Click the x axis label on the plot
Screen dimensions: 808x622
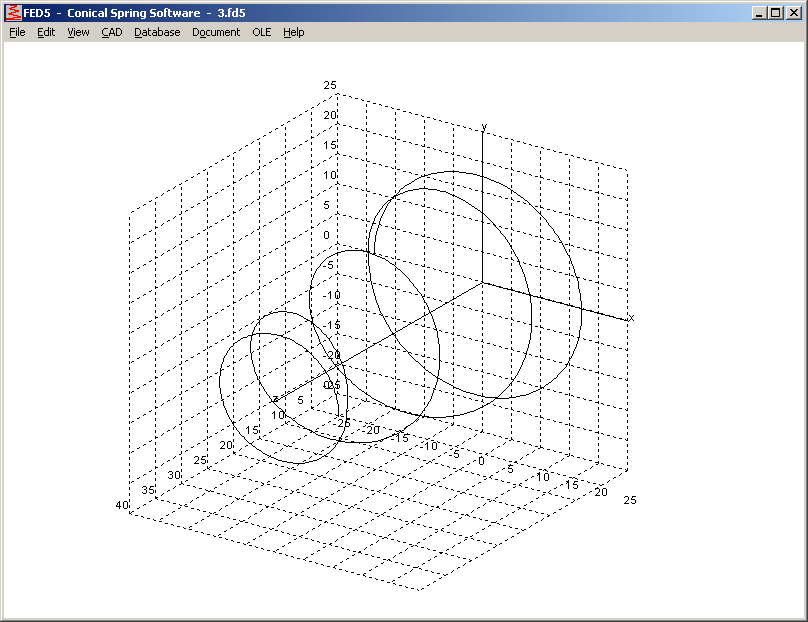[x=631, y=318]
